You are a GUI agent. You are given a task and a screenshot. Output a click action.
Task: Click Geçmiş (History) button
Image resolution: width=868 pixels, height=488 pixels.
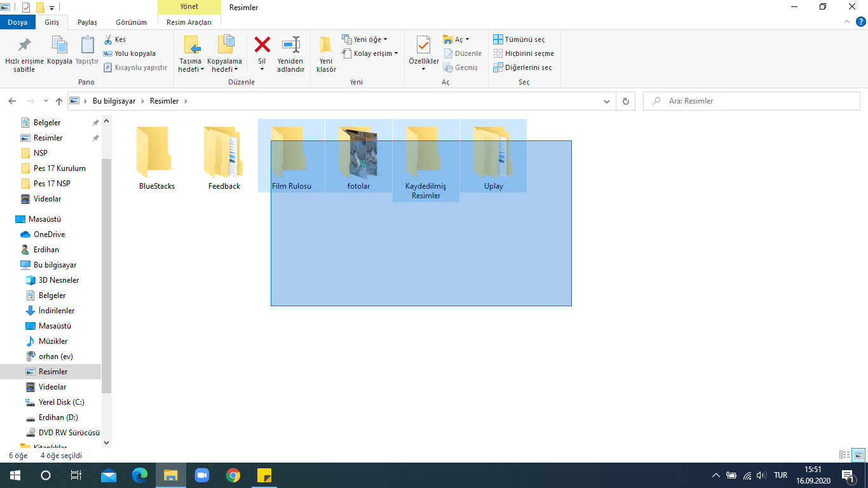point(461,67)
